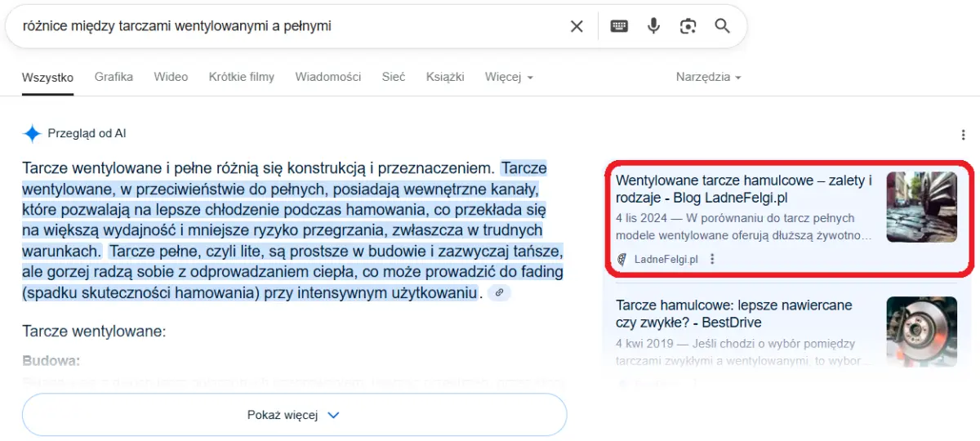Image resolution: width=980 pixels, height=441 pixels.
Task: Open the on-screen keyboard input tool
Action: pyautogui.click(x=619, y=26)
